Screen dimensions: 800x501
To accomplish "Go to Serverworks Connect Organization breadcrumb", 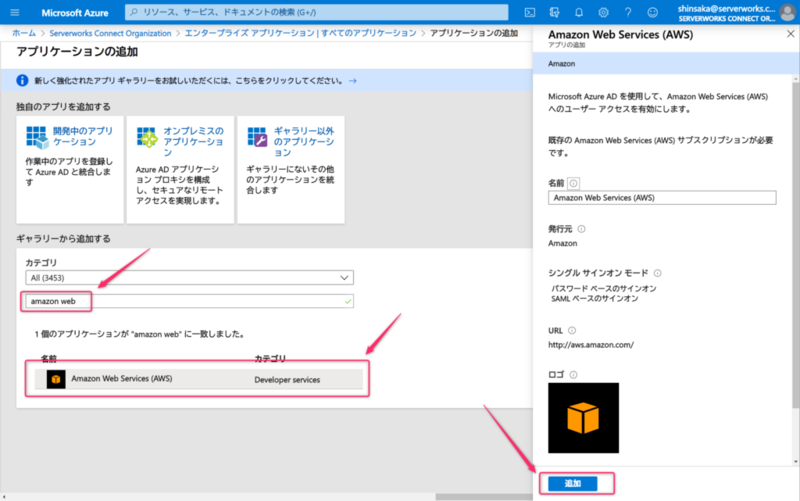I will coord(110,33).
